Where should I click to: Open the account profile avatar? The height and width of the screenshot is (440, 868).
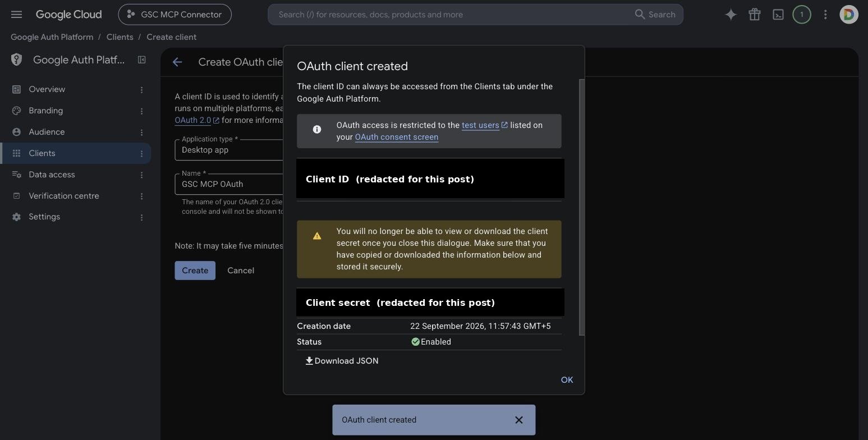coord(848,15)
